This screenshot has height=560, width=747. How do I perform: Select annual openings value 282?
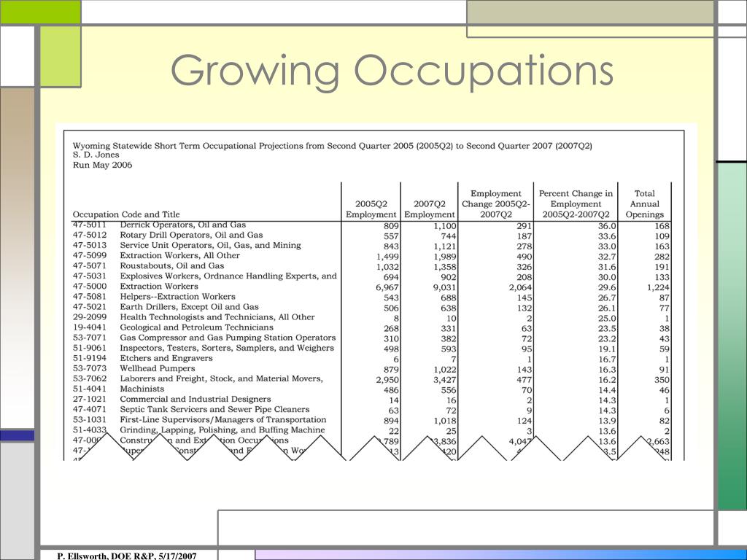[662, 257]
